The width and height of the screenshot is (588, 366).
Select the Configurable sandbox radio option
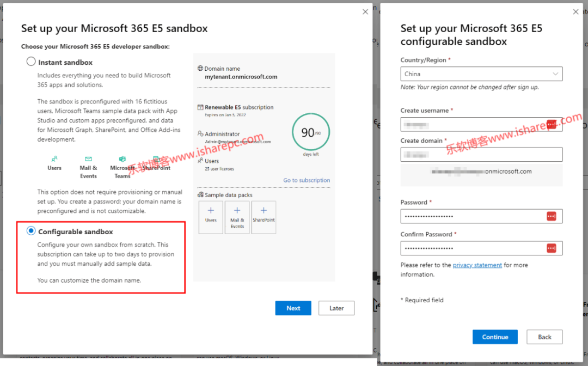pyautogui.click(x=32, y=231)
